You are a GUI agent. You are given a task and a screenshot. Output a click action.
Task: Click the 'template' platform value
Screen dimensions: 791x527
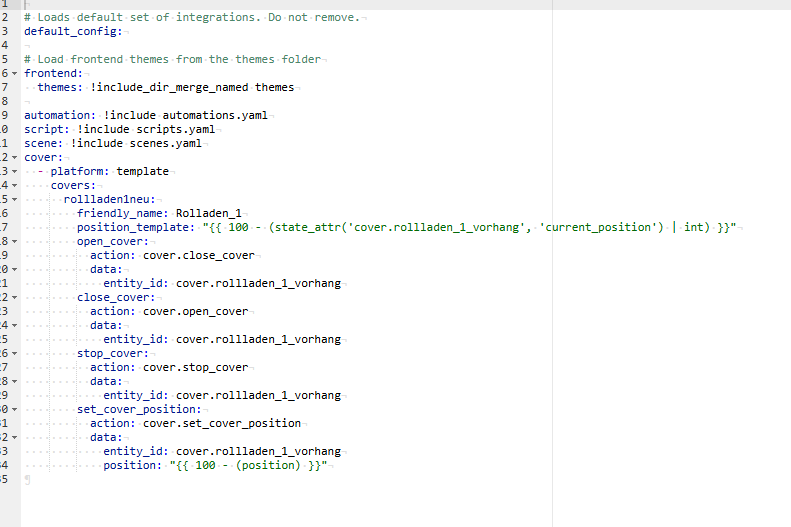143,171
